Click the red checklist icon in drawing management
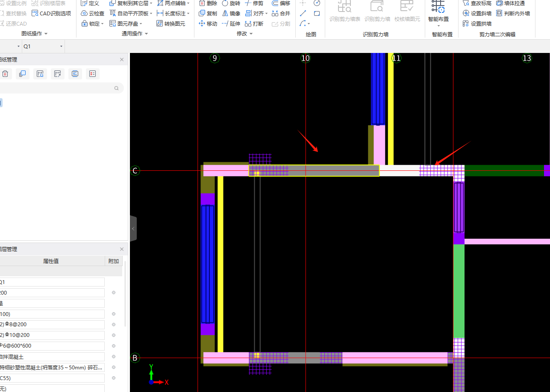Viewport: 550px width, 392px height. coord(93,74)
